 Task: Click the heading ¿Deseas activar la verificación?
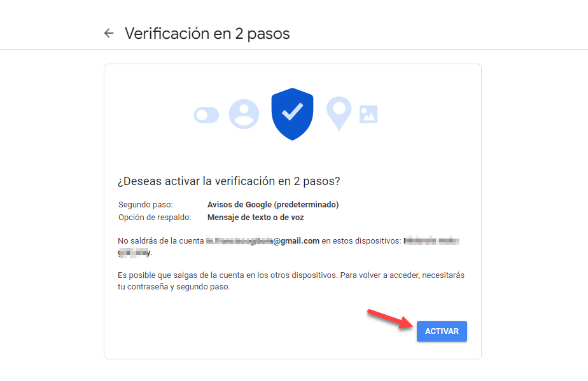pos(228,181)
